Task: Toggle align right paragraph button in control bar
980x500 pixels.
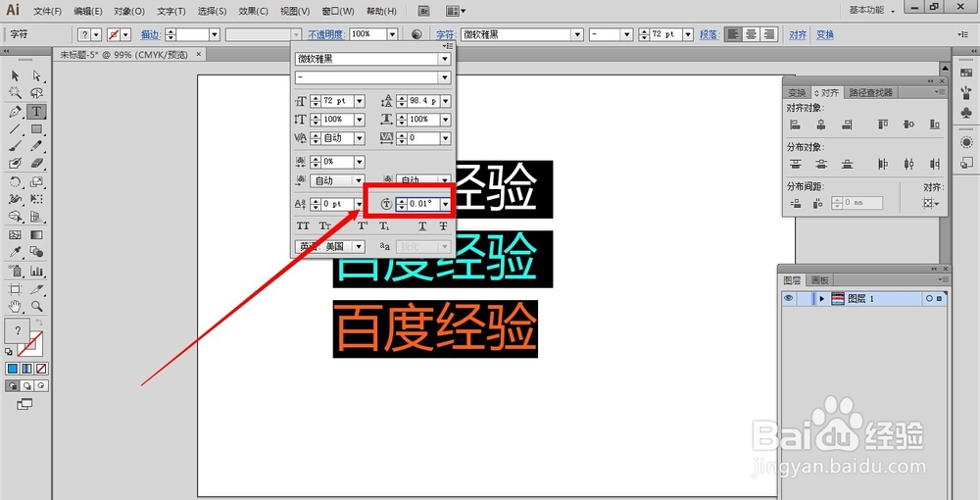Action: coord(769,34)
